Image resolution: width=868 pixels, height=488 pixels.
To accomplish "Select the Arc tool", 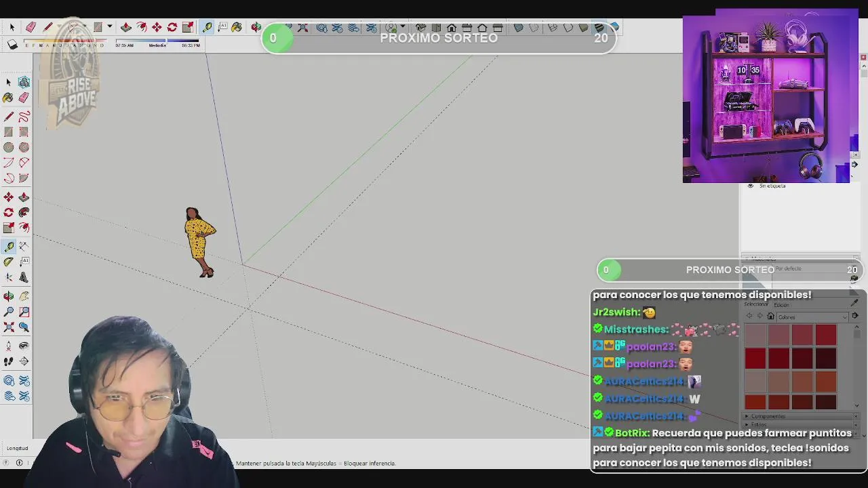I will 9,163.
